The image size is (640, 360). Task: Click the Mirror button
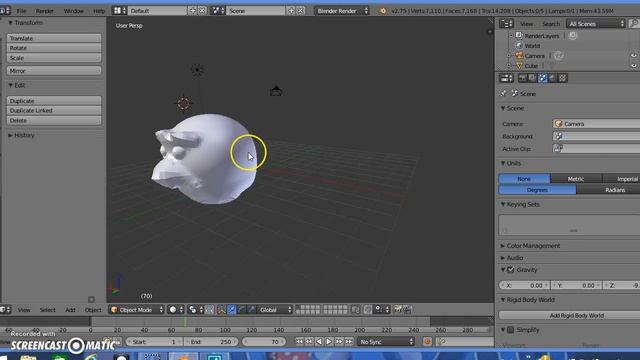pos(54,71)
